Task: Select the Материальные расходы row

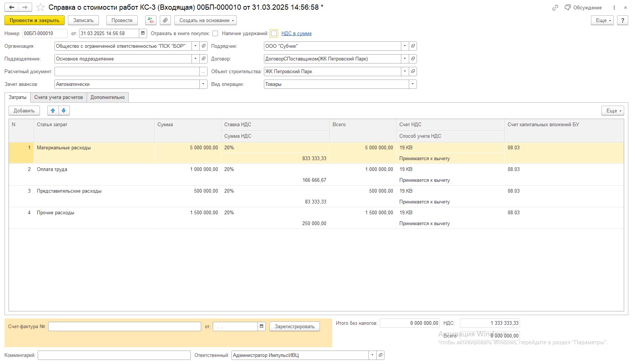Action: tap(316, 153)
